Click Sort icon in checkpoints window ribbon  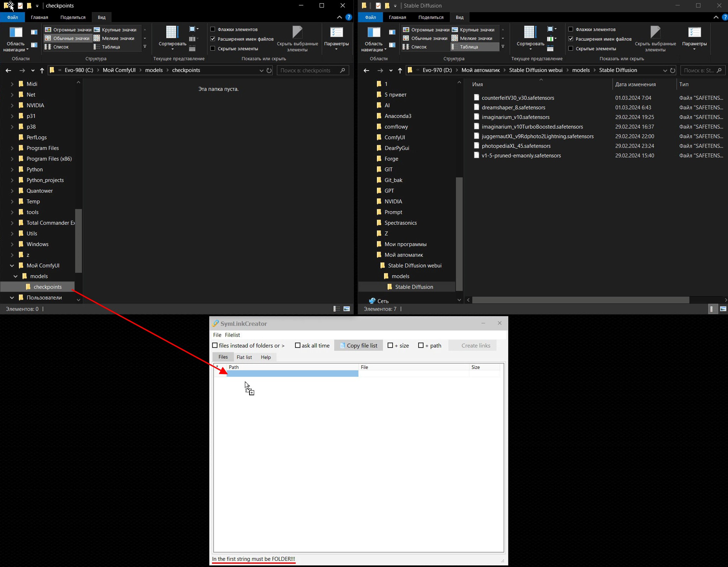(x=172, y=33)
